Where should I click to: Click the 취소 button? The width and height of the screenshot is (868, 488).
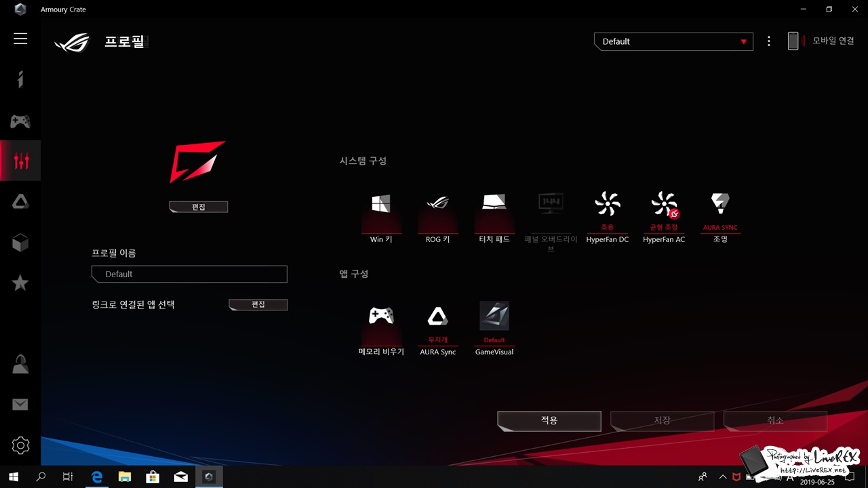775,421
